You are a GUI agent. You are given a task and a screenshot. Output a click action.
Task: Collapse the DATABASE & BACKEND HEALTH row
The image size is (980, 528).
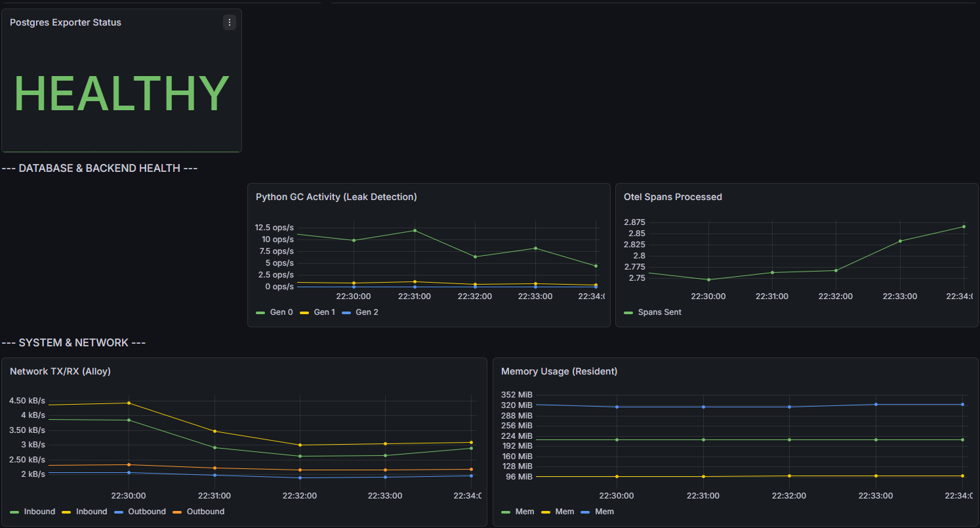(100, 169)
